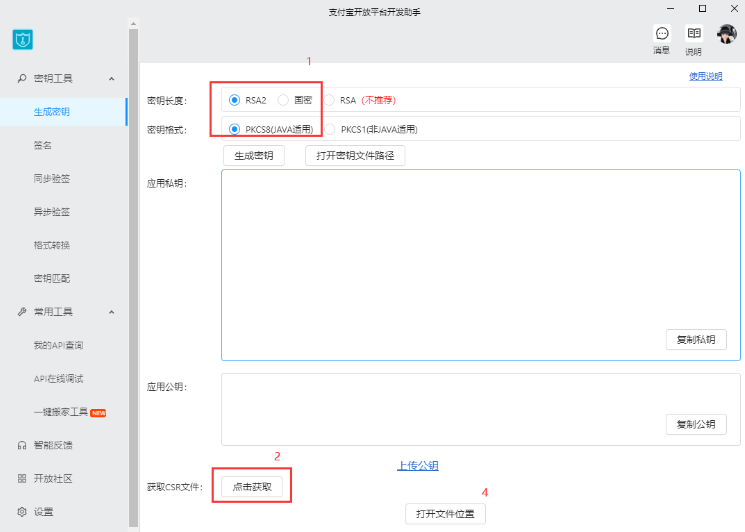The image size is (745, 532).
Task: Select the RSA2 key length option
Action: pos(234,100)
